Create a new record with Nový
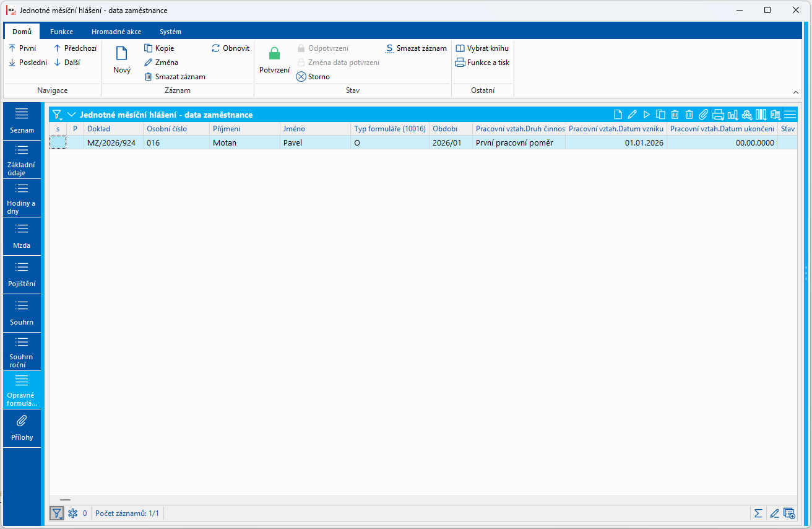The image size is (812, 529). pos(122,60)
